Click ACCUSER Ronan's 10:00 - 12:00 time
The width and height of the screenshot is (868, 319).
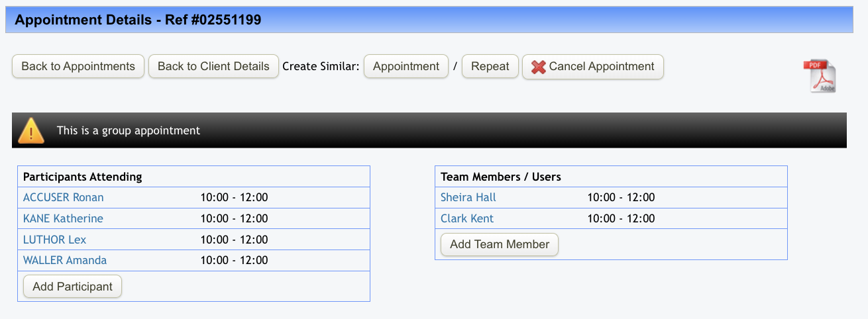234,197
